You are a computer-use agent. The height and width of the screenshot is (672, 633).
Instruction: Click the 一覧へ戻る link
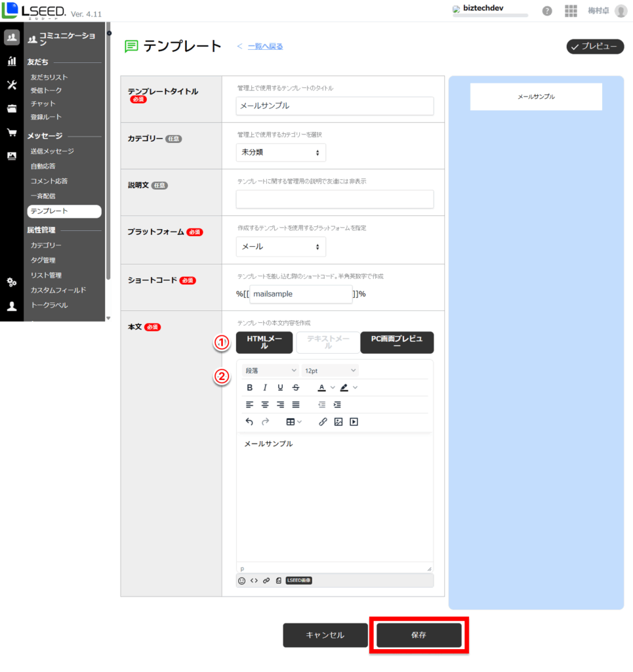coord(265,47)
